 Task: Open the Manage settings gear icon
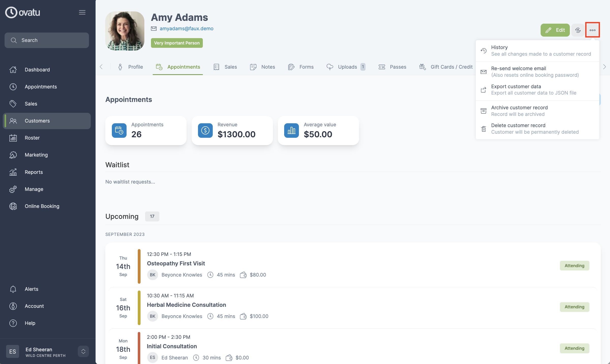click(x=13, y=189)
